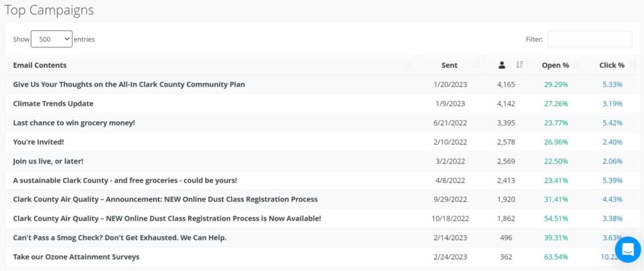Open the You're Invited! campaign
Image resolution: width=644 pixels, height=271 pixels.
point(38,142)
